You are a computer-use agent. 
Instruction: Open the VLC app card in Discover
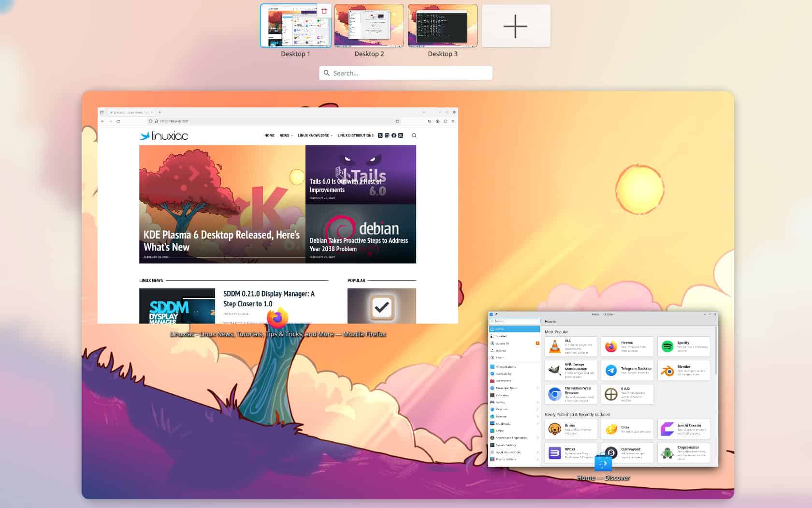(x=571, y=345)
